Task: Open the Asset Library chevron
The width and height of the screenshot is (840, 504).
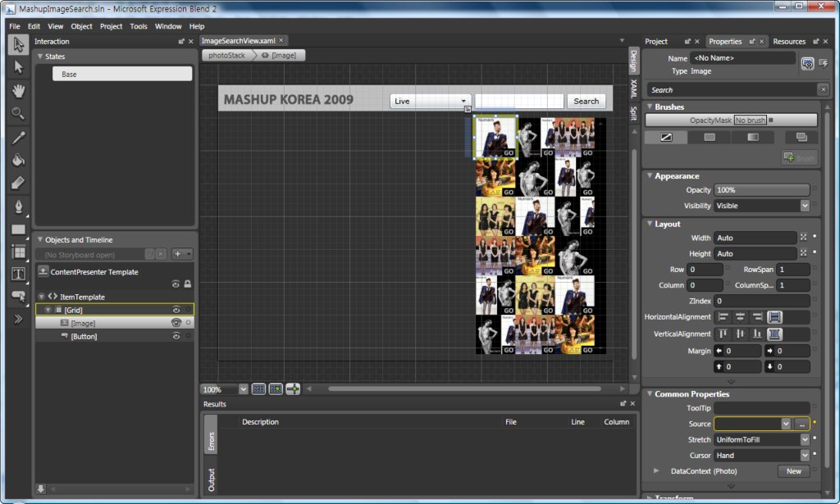Action: tap(18, 320)
